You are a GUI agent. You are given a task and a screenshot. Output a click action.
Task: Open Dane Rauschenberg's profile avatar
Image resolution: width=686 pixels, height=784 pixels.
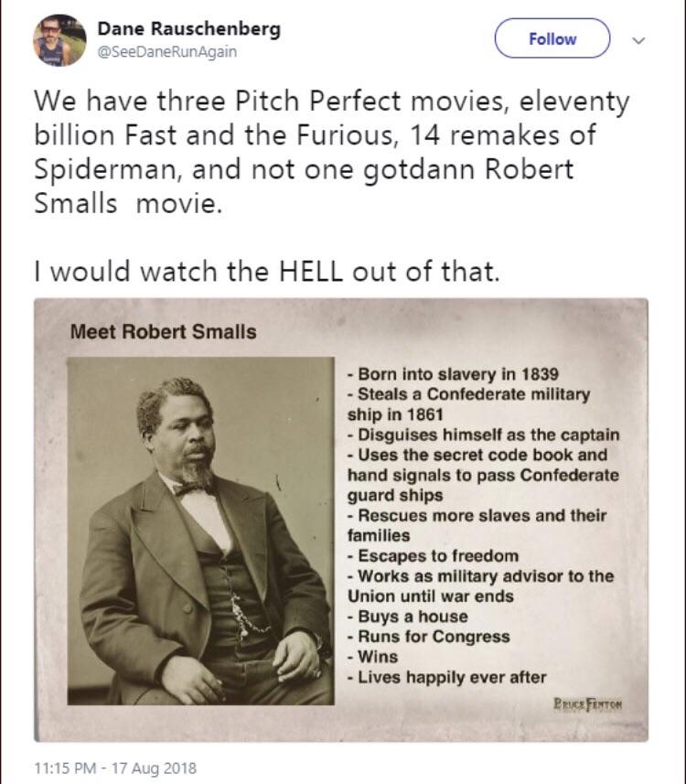coord(59,40)
